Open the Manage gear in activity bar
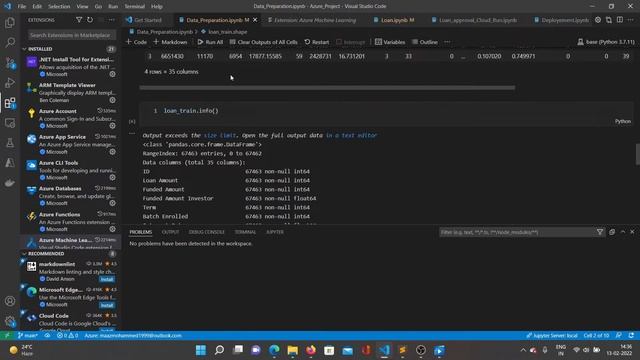The height and width of the screenshot is (360, 640). (x=10, y=321)
